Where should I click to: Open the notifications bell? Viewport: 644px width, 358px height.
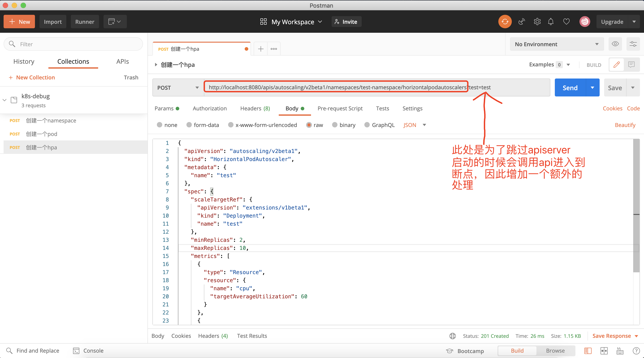pyautogui.click(x=551, y=22)
